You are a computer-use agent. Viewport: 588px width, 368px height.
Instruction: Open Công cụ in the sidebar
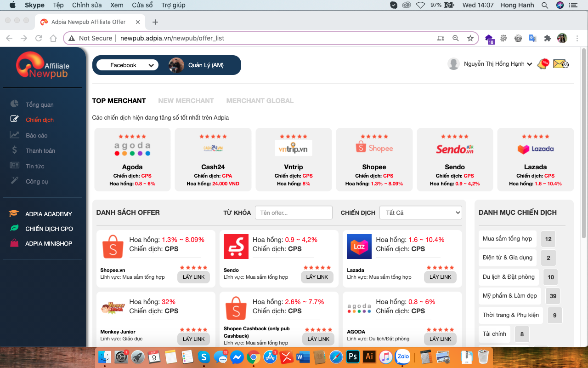[x=37, y=181]
